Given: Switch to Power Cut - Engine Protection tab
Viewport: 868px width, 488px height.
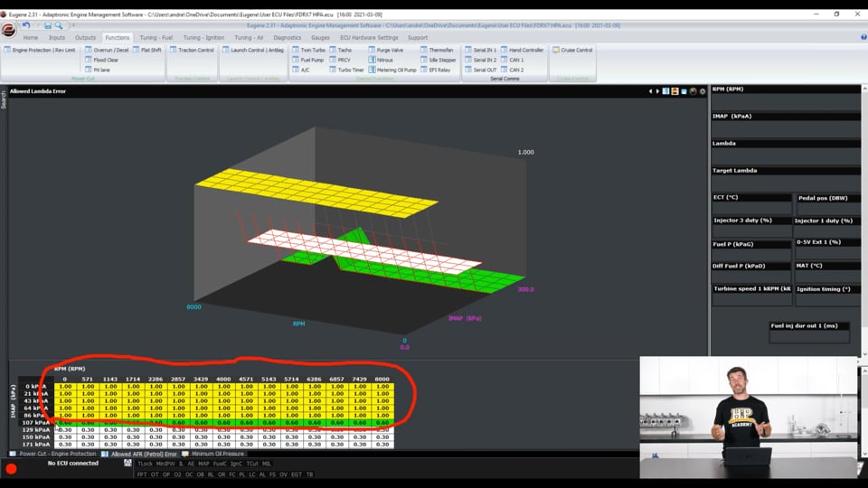Looking at the screenshot, I should (x=53, y=454).
